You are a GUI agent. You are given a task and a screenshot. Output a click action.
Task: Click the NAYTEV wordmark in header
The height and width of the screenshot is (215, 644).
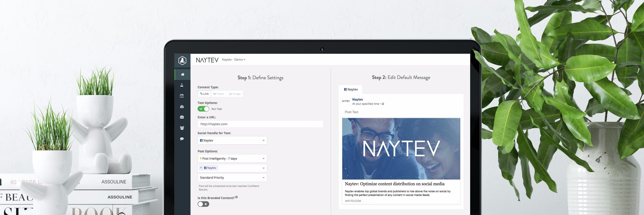point(207,60)
